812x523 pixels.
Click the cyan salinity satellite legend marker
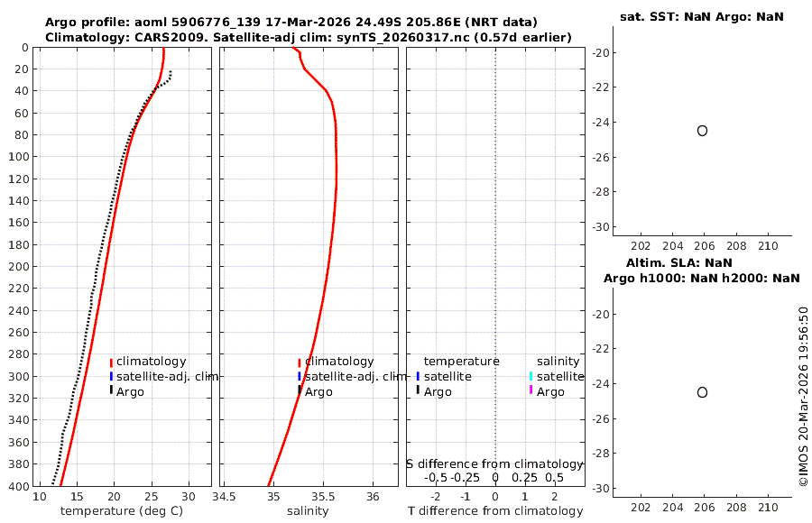point(531,376)
